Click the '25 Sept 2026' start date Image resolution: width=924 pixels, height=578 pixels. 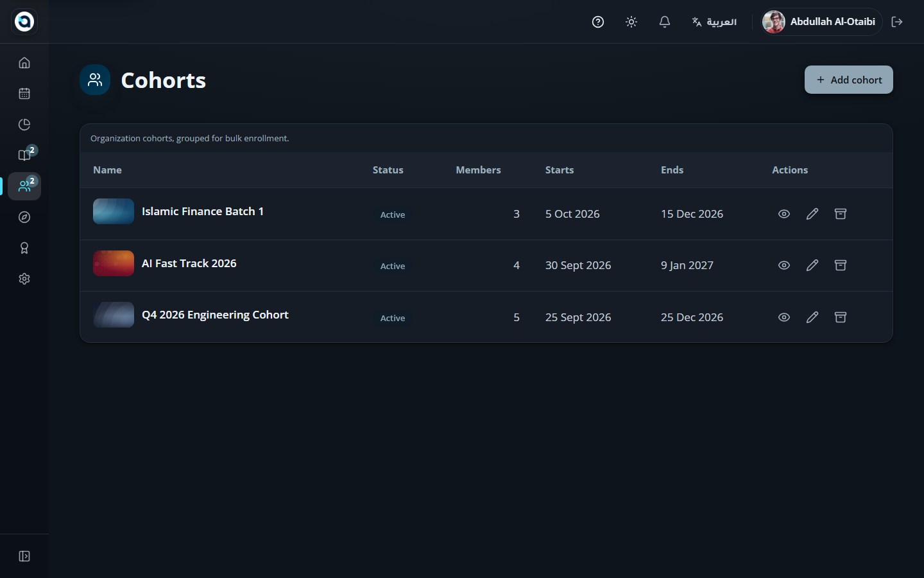point(578,317)
